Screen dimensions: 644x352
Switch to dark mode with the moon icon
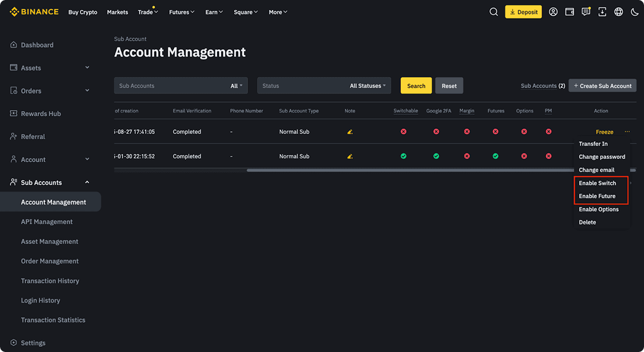[x=634, y=11]
